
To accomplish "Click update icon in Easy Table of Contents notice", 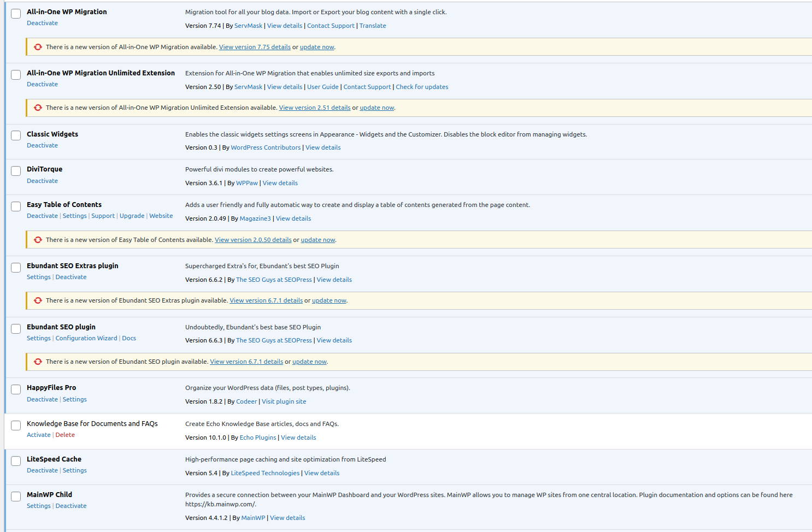I will click(38, 240).
